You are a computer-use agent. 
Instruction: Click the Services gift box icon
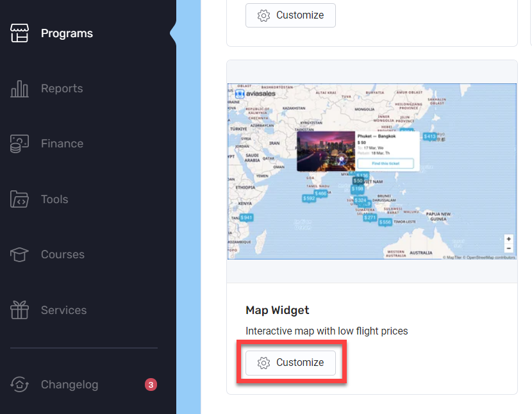(19, 310)
